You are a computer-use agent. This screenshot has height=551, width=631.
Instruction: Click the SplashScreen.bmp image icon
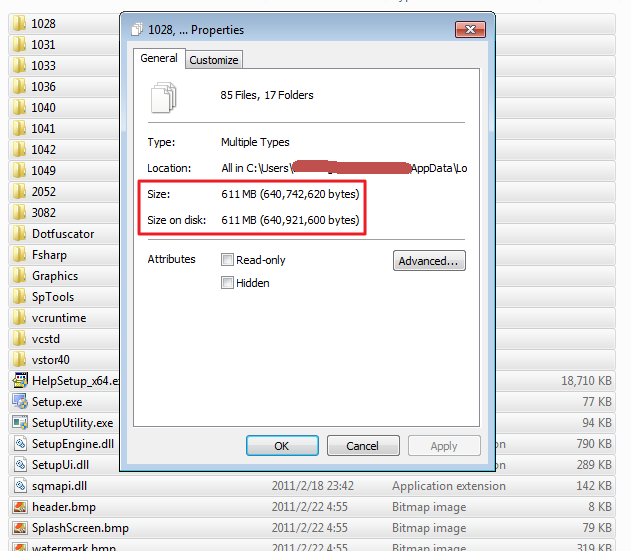(20, 527)
